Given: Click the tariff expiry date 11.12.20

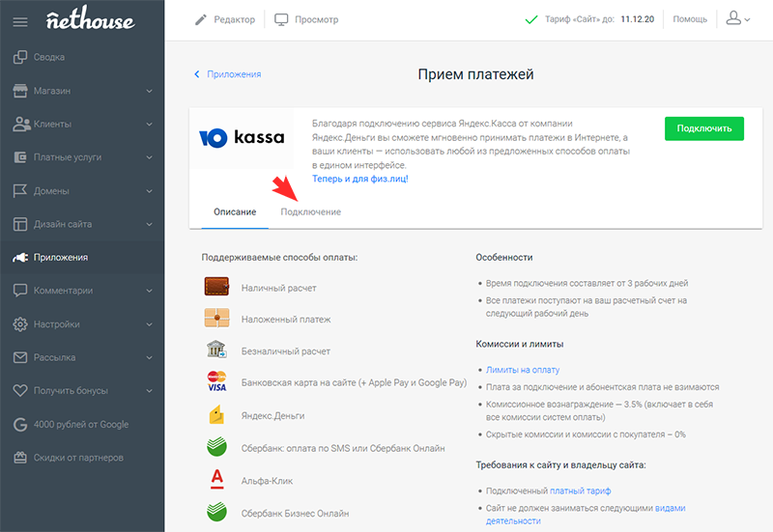Looking at the screenshot, I should click(638, 19).
